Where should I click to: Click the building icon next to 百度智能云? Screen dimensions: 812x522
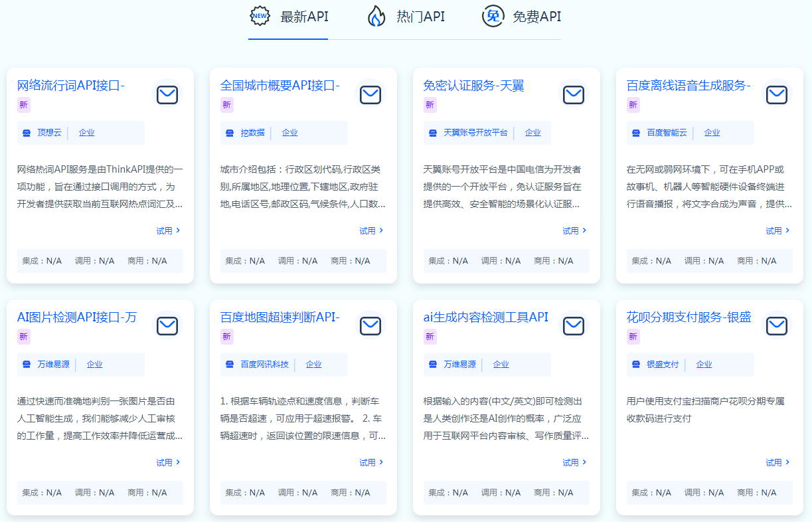[637, 132]
